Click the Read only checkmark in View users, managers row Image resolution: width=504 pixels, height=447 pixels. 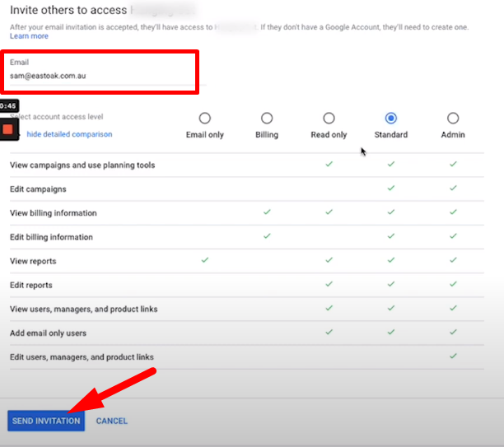tap(329, 308)
